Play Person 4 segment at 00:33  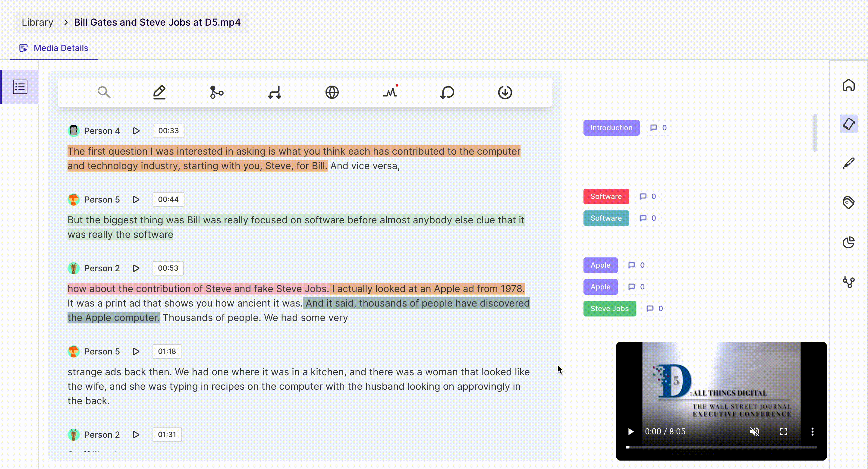[x=136, y=131]
